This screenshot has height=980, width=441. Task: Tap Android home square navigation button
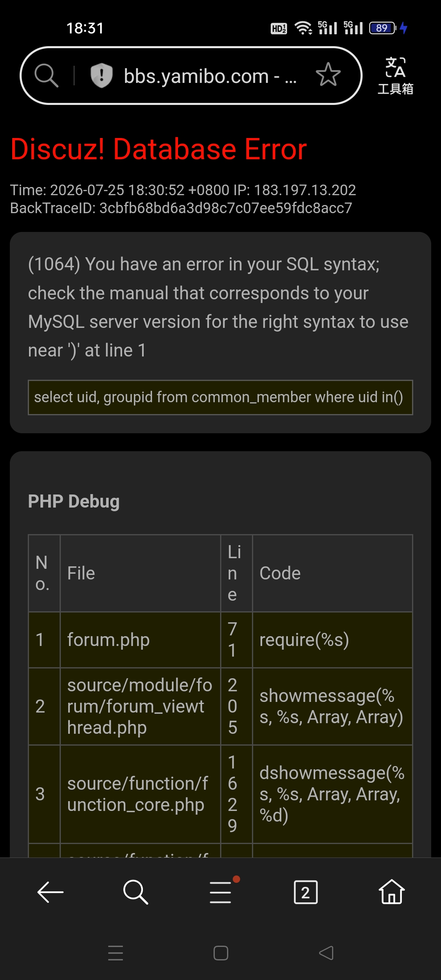pos(220,953)
